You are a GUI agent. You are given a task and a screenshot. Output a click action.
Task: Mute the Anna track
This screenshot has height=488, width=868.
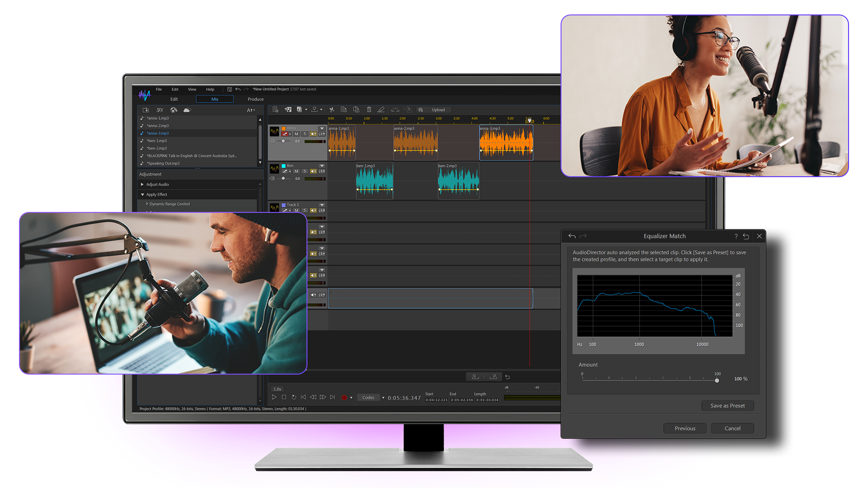(297, 134)
